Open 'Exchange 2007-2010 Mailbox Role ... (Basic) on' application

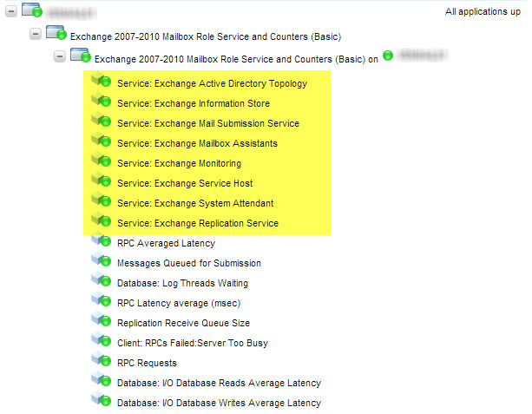point(236,59)
